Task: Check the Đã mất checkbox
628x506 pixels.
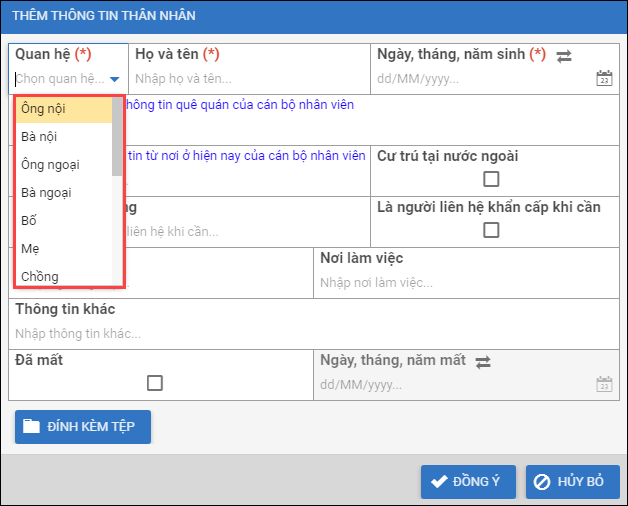Action: [x=155, y=382]
